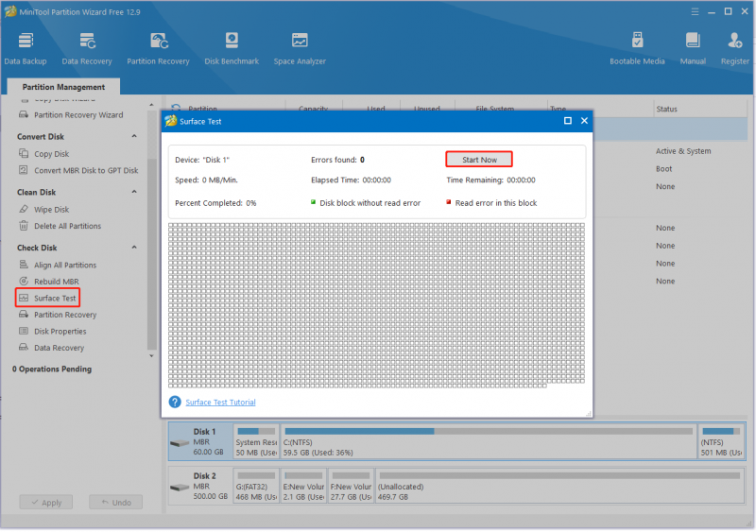Open the Surface Test Tutorial link
The height and width of the screenshot is (532, 756).
pyautogui.click(x=220, y=403)
